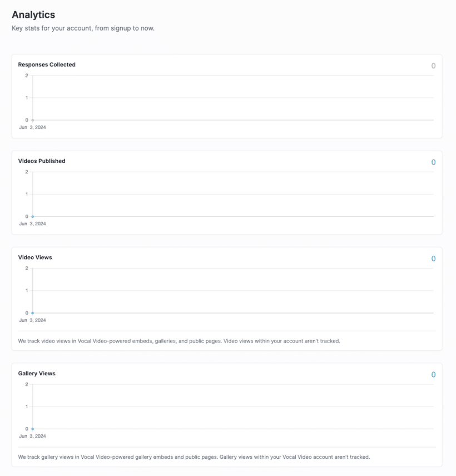The width and height of the screenshot is (456, 476).
Task: Click the data point on Videos Published chart
Action: 32,216
